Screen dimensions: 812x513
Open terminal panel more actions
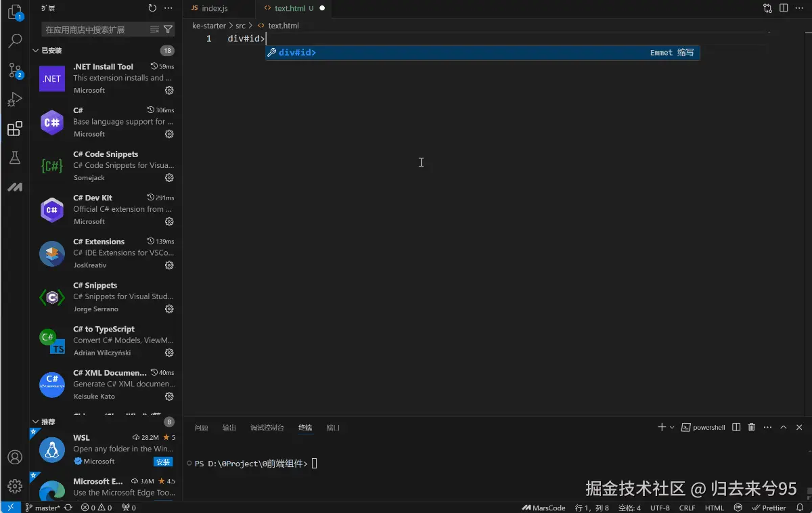[767, 427]
